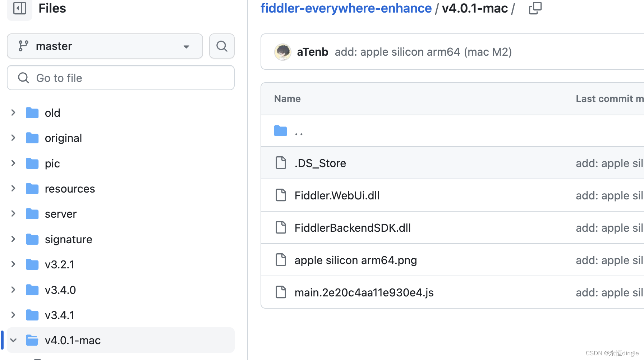This screenshot has height=360, width=644.
Task: Select the server folder in tree
Action: tap(61, 214)
